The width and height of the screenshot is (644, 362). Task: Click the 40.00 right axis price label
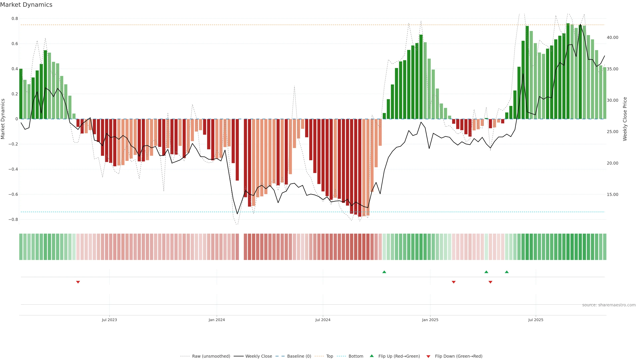[612, 38]
